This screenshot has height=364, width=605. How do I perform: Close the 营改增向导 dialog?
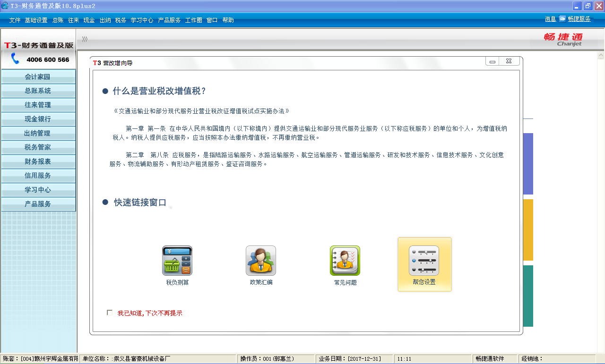[x=509, y=61]
